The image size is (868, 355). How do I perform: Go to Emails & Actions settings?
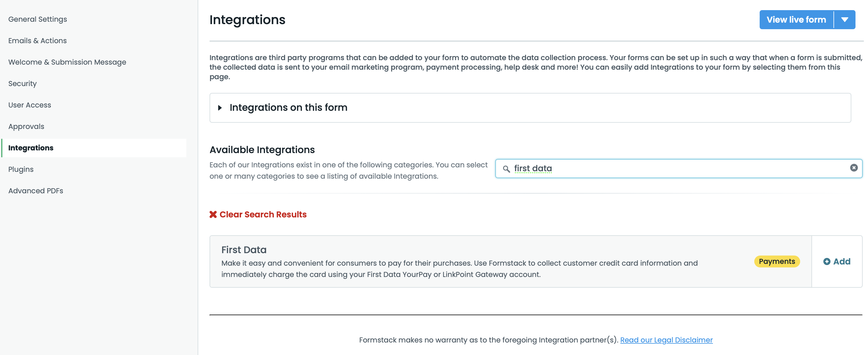coord(38,41)
